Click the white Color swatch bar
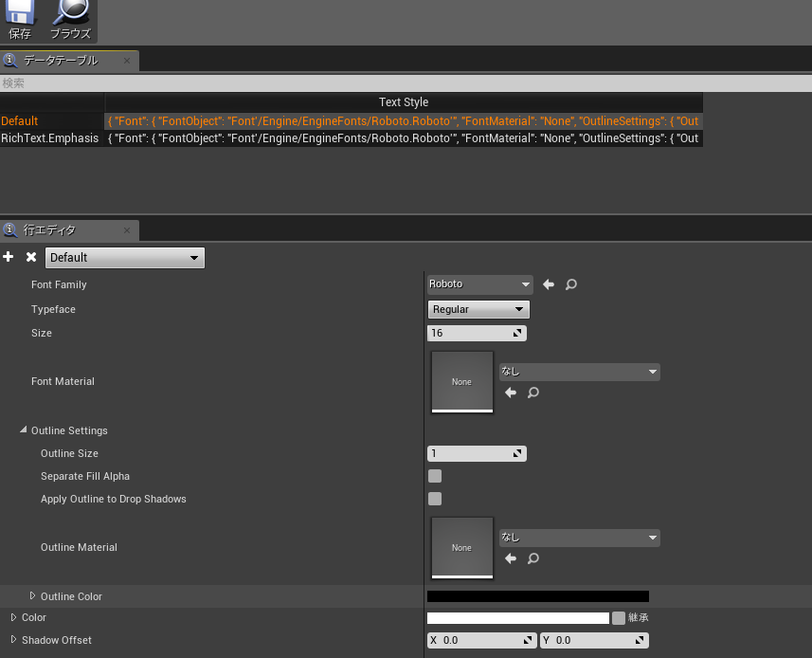 (x=517, y=617)
